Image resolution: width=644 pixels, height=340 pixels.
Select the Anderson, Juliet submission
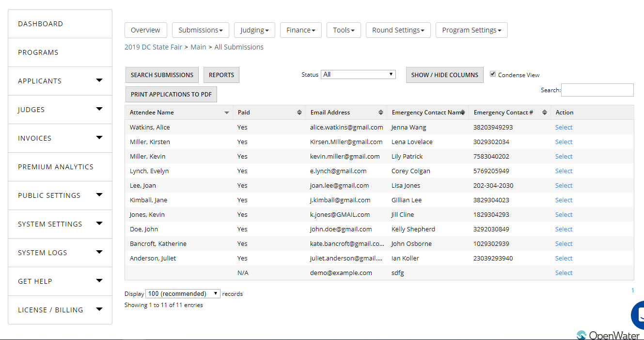564,258
